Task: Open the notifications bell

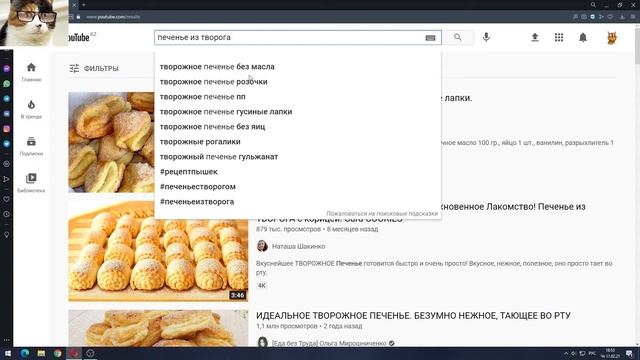Action: click(583, 38)
